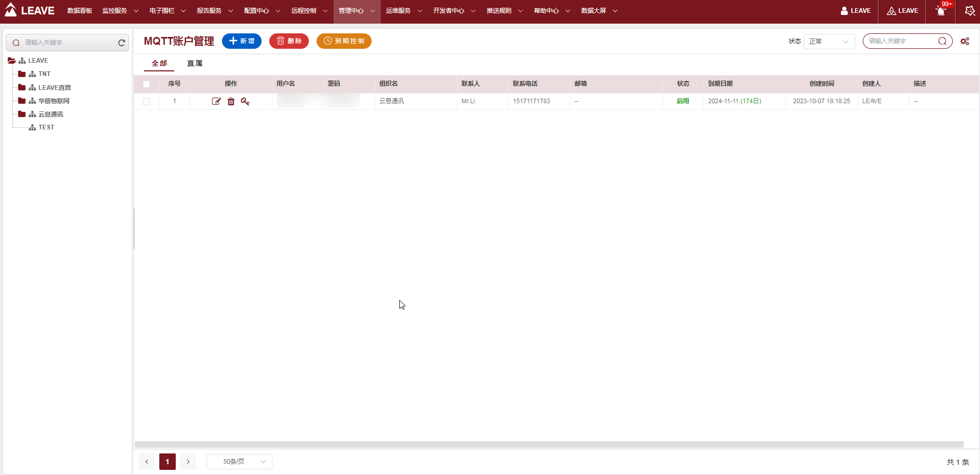Click the top-right corner message icon
The width and height of the screenshot is (980, 475).
[969, 11]
